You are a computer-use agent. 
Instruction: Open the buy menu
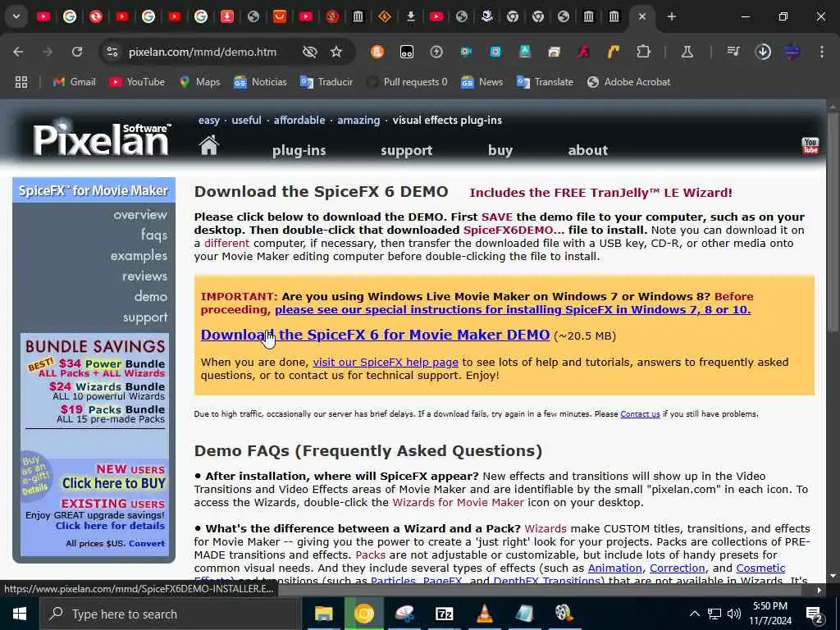pos(500,151)
